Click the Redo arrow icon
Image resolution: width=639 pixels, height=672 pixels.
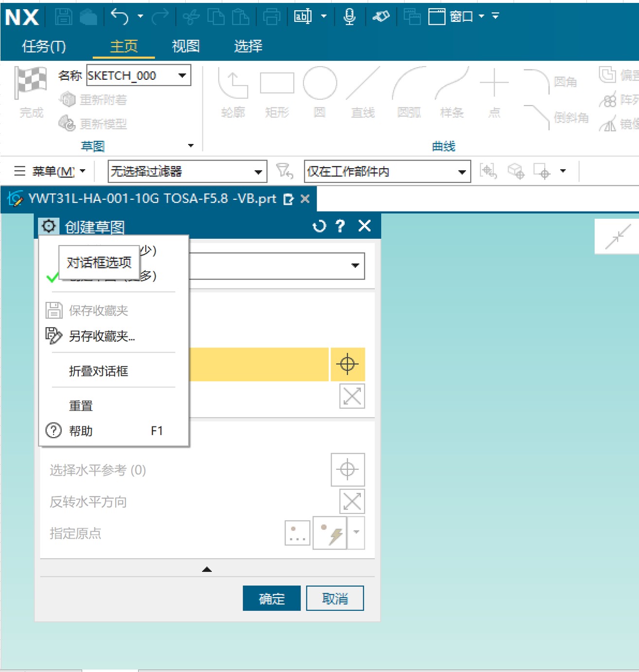pos(160,17)
